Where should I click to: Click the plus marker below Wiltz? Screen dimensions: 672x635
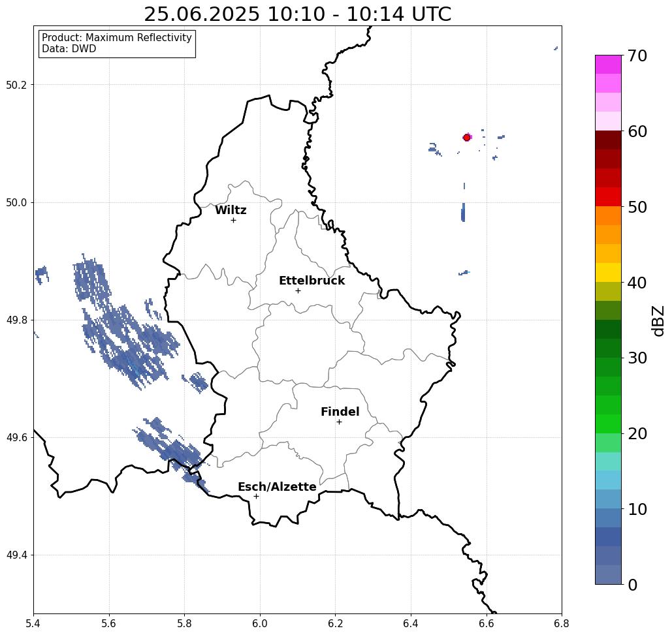(233, 220)
